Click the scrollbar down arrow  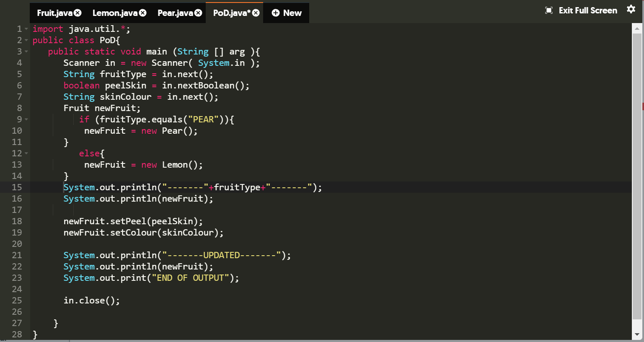637,334
